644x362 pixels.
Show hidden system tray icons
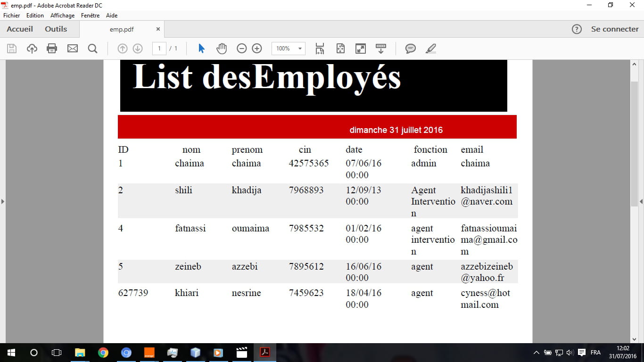[536, 353]
